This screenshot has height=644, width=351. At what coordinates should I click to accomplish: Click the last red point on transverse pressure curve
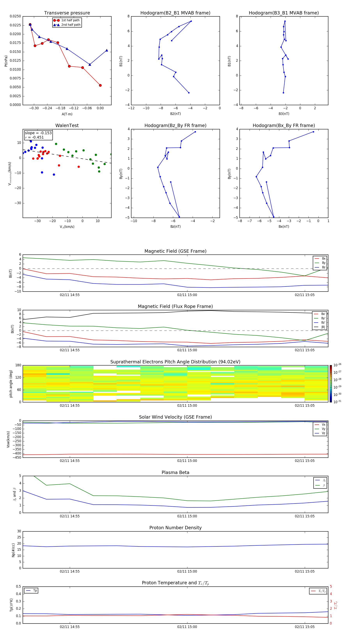pyautogui.click(x=100, y=85)
